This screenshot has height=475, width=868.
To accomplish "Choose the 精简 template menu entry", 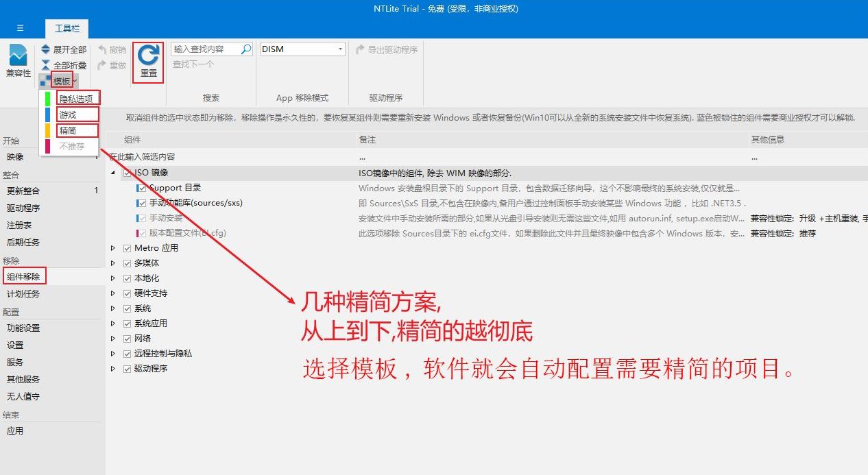I will (x=68, y=130).
